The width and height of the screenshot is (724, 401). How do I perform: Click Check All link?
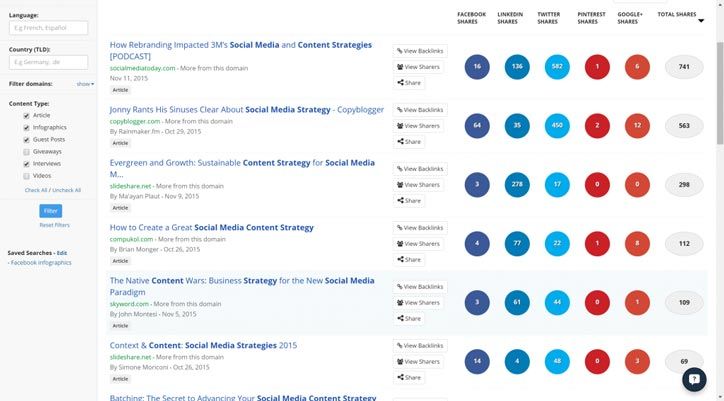coord(36,190)
